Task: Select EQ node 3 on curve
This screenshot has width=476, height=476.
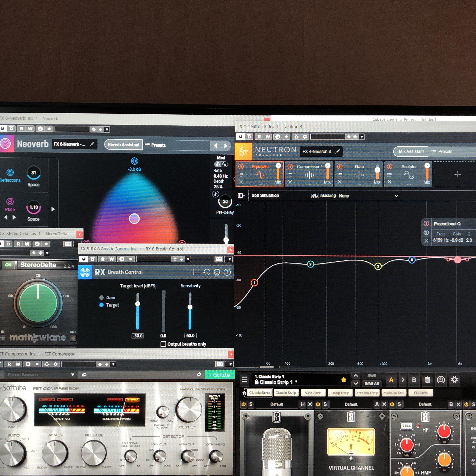Action: (x=378, y=266)
